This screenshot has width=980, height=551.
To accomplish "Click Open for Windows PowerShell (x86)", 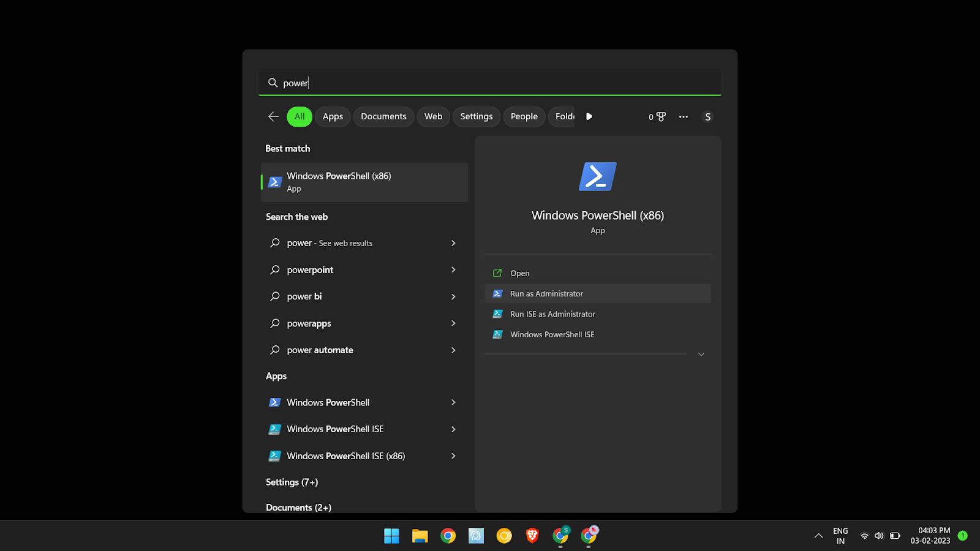I will [x=598, y=273].
